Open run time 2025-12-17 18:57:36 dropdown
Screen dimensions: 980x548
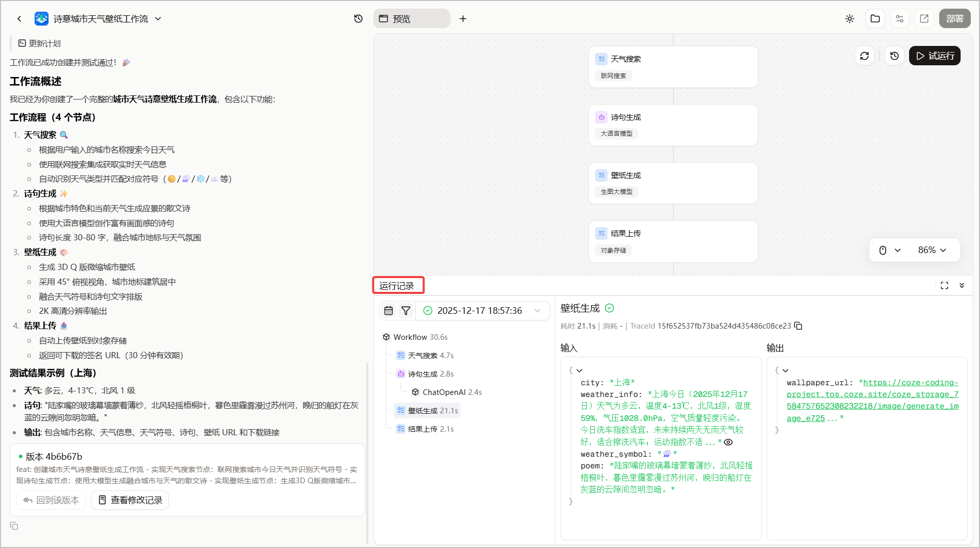483,311
